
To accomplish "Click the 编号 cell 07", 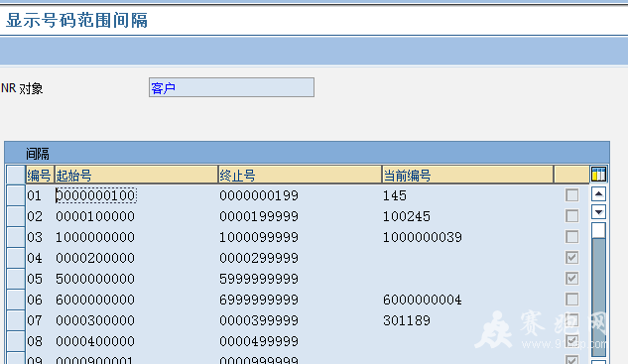I will [35, 320].
